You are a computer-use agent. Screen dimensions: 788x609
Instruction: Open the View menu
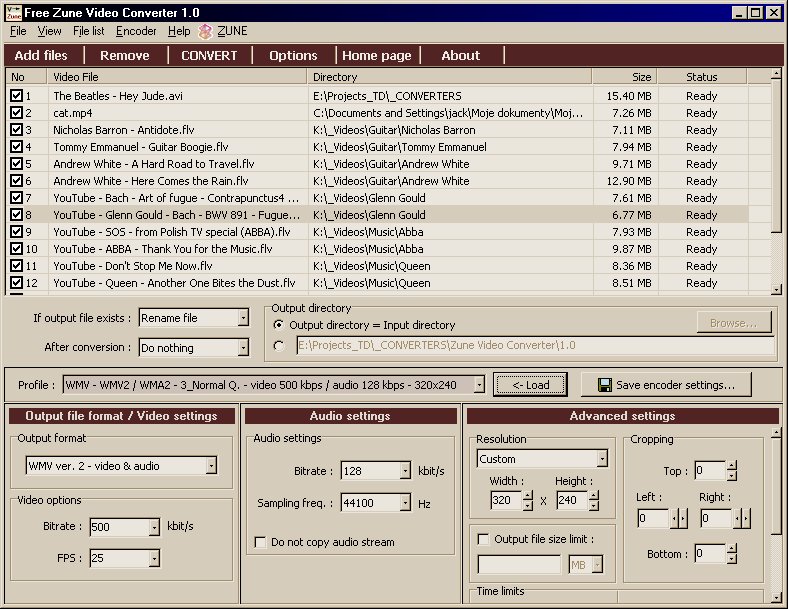(x=49, y=31)
